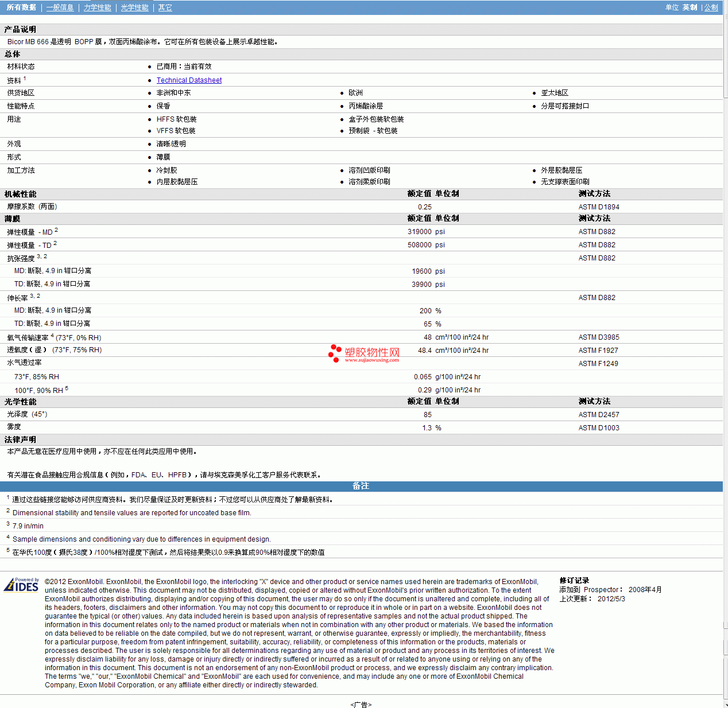Click the 19600 psi tensile value

click(428, 271)
